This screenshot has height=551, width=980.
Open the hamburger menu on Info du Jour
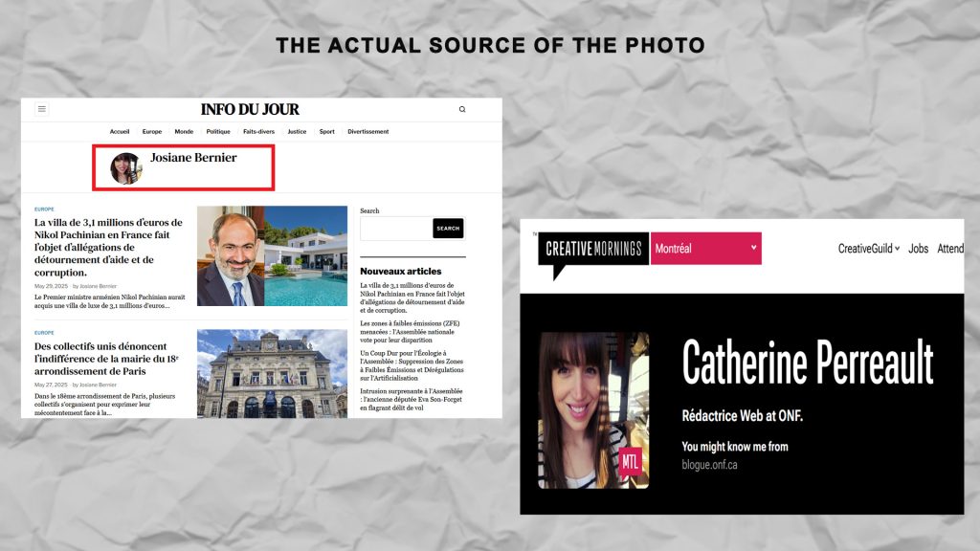[x=42, y=109]
